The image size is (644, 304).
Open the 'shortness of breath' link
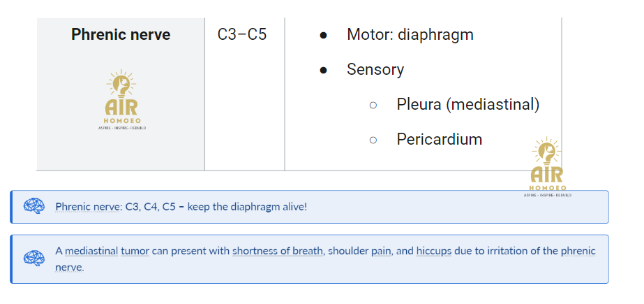click(x=277, y=251)
